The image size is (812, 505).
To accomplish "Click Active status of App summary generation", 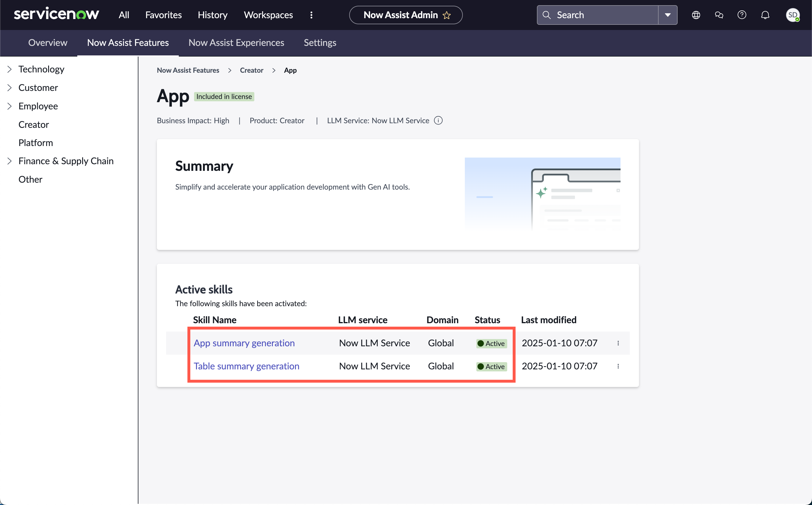I will click(x=492, y=343).
